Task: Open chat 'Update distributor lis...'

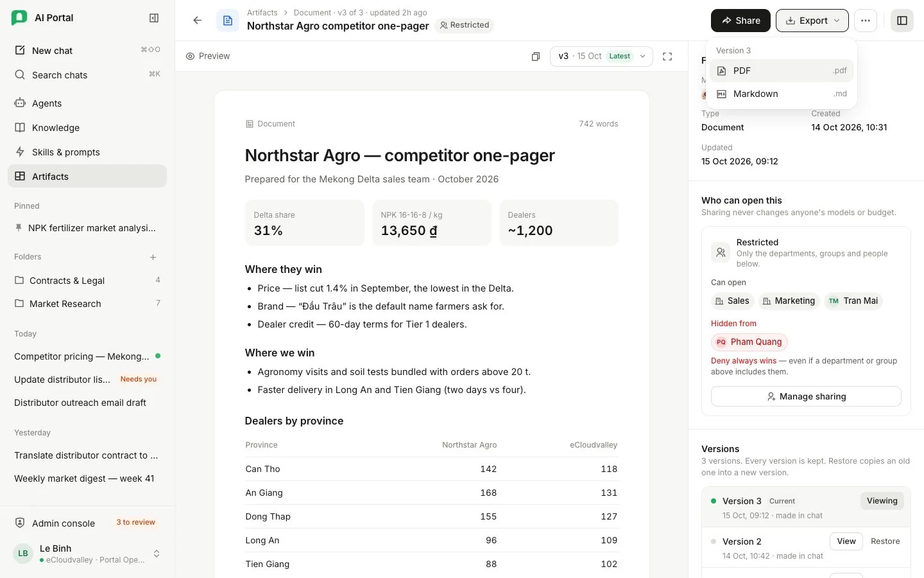Action: 87,380
